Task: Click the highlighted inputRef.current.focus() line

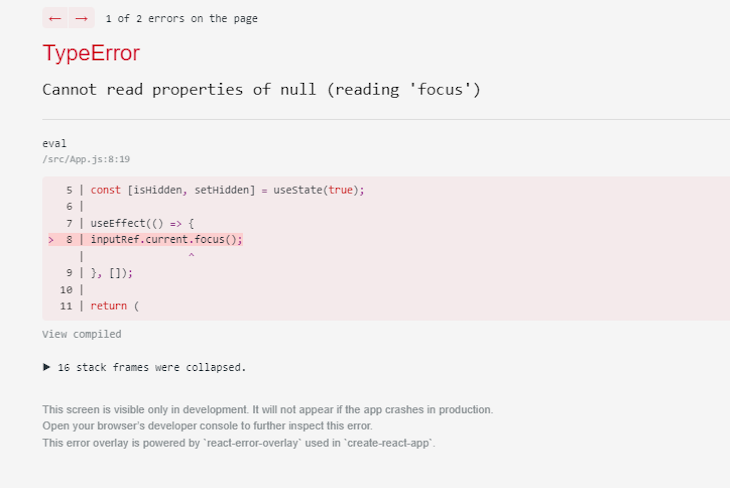Action: click(x=166, y=239)
